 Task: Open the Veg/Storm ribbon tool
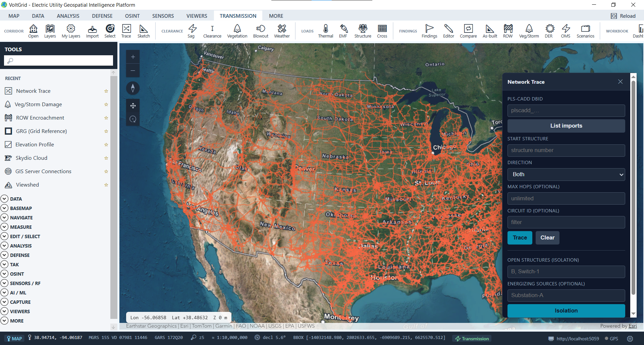tap(529, 31)
